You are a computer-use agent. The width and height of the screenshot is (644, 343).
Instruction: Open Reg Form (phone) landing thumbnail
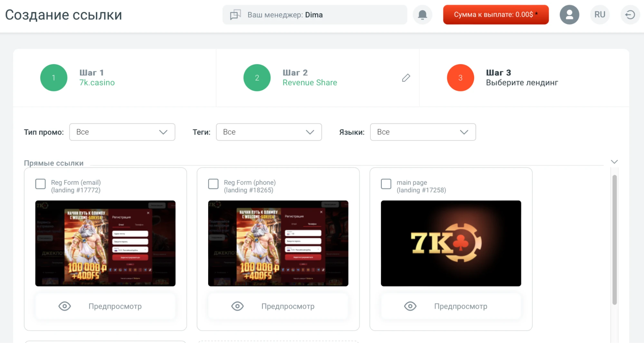278,243
